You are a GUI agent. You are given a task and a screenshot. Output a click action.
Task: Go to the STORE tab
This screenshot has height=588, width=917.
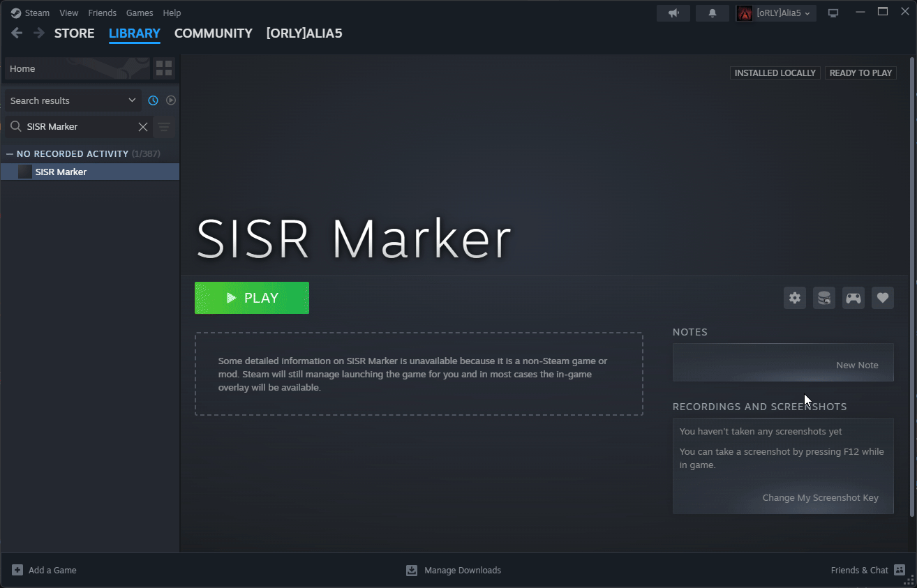75,33
